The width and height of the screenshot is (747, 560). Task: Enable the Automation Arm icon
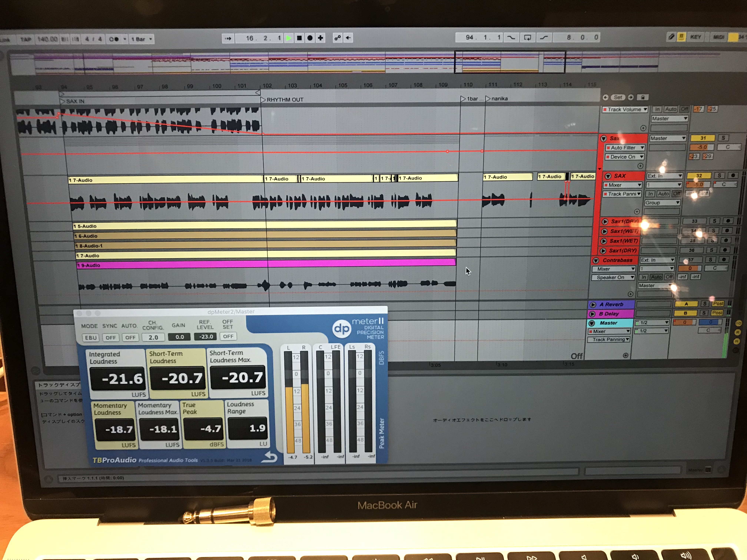[x=337, y=38]
